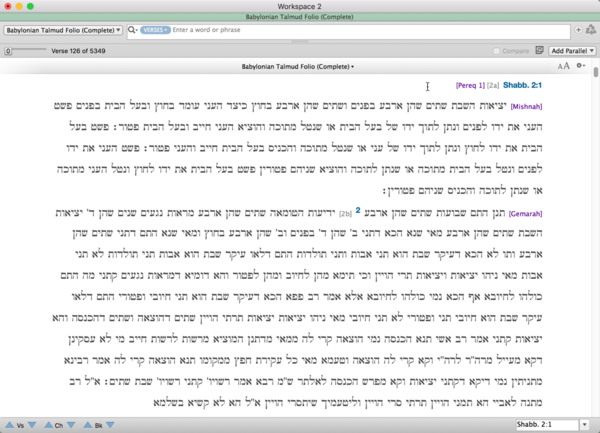This screenshot has width=600, height=433.
Task: Open the Babylonian Talmud Folio text selector dropdown
Action: [x=63, y=31]
